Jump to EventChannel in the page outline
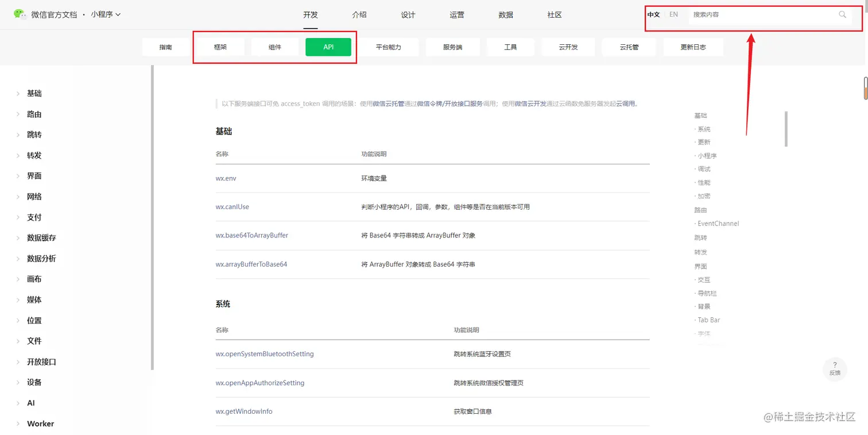The image size is (868, 435). pos(718,224)
